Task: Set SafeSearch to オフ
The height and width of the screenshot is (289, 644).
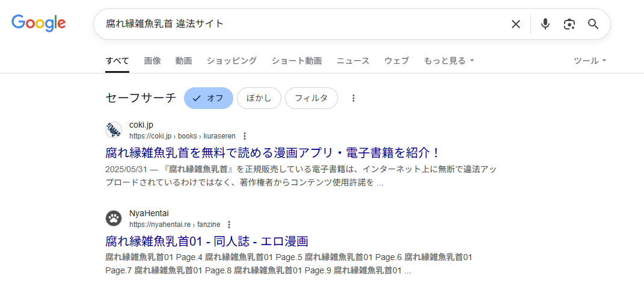Action: point(208,98)
